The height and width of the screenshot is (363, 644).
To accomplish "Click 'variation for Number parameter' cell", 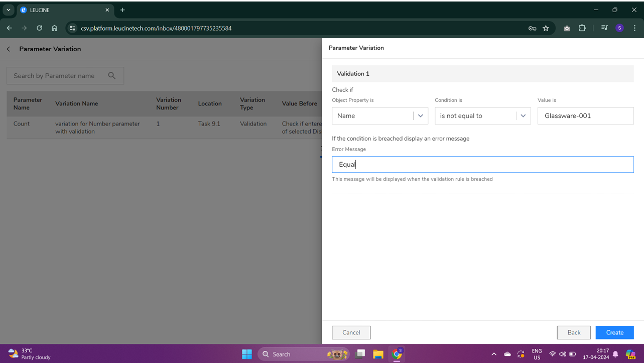I will tap(97, 128).
